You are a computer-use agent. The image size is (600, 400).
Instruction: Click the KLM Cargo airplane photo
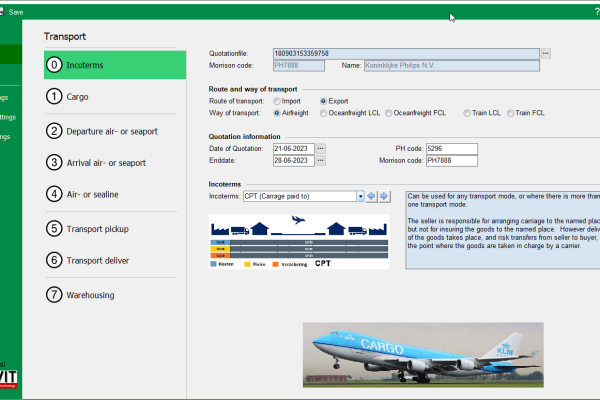pos(423,355)
